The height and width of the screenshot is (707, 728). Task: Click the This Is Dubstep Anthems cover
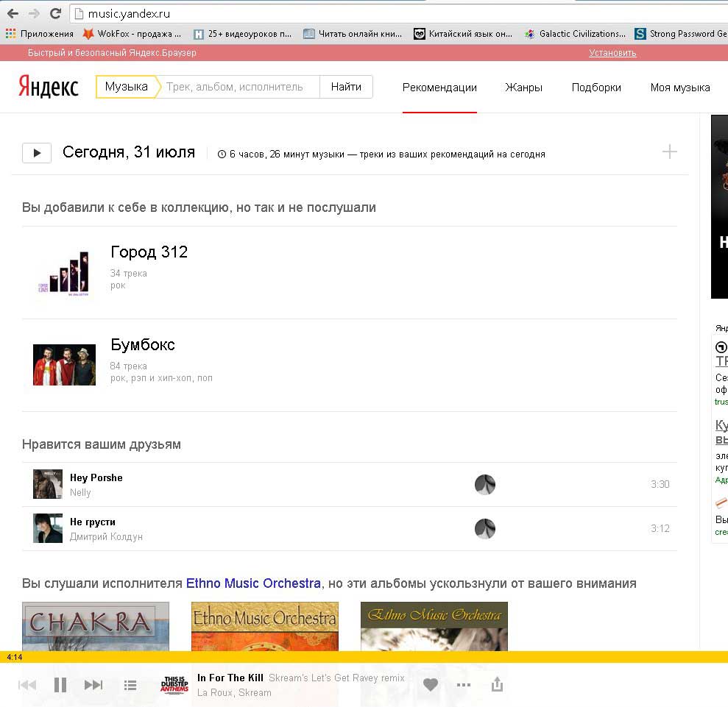[x=174, y=684]
